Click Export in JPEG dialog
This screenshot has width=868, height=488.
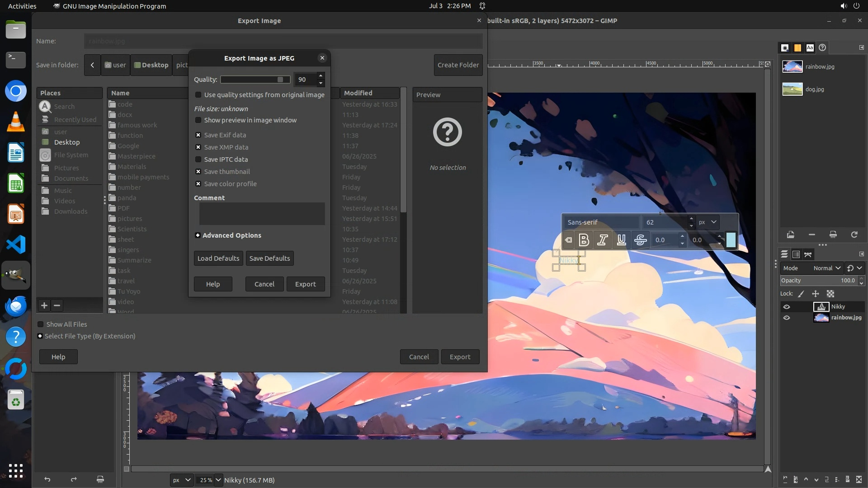[x=306, y=284]
